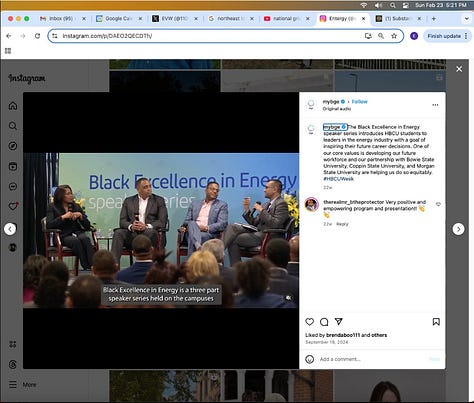Image resolution: width=474 pixels, height=403 pixels.
Task: Switch to the YouTube 'national' tab
Action: click(286, 19)
